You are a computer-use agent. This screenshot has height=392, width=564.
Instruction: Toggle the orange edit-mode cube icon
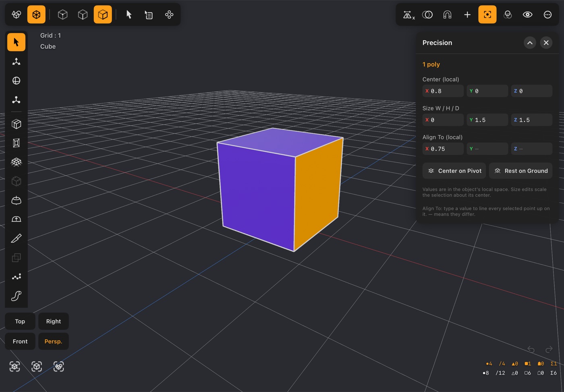[x=36, y=15]
